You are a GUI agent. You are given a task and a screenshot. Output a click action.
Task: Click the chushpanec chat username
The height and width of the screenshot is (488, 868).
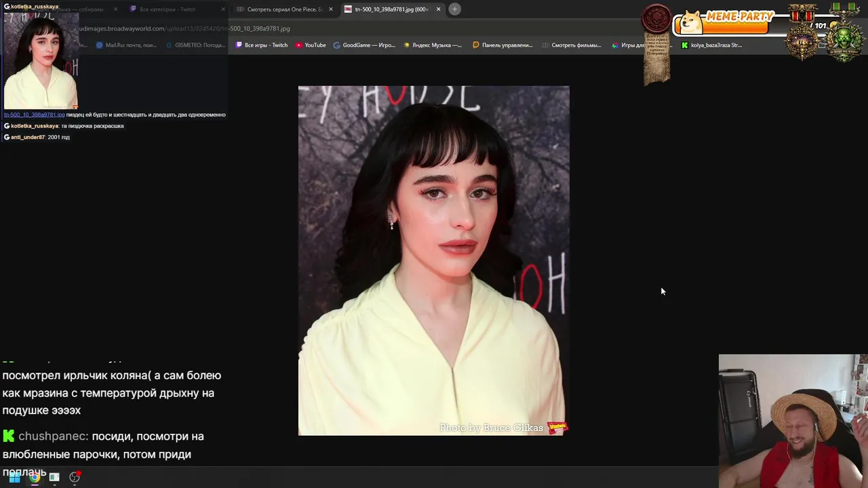[x=53, y=436]
